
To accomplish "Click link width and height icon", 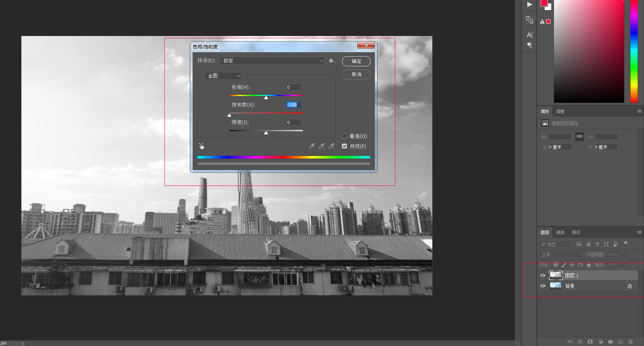I will (x=579, y=136).
